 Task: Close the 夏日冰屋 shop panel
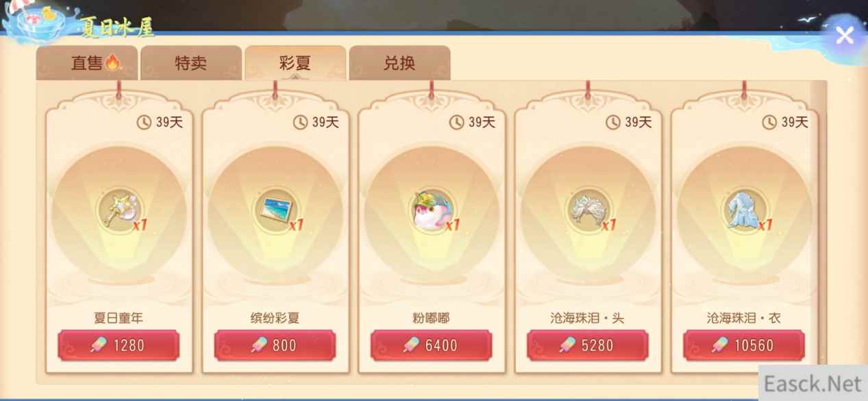pyautogui.click(x=845, y=35)
